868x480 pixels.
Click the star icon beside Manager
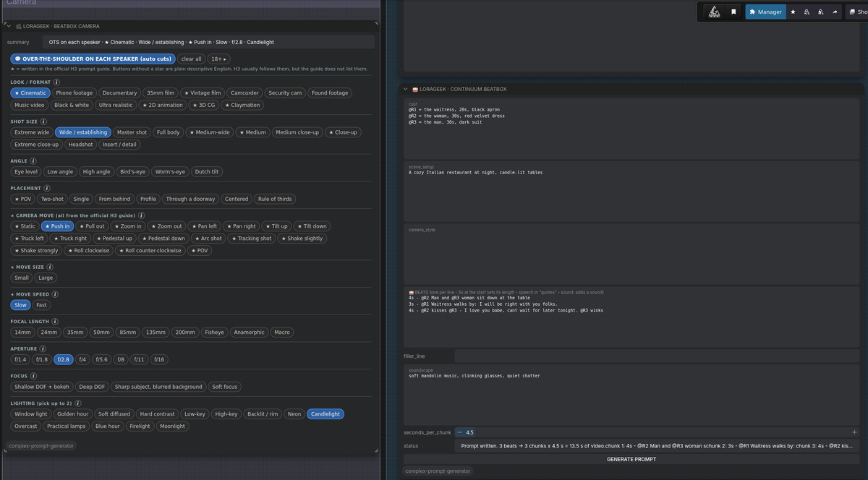793,12
